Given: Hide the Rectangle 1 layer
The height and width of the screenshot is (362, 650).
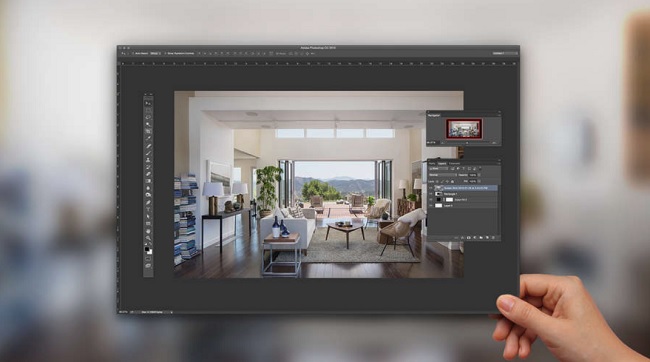Looking at the screenshot, I should pyautogui.click(x=430, y=194).
